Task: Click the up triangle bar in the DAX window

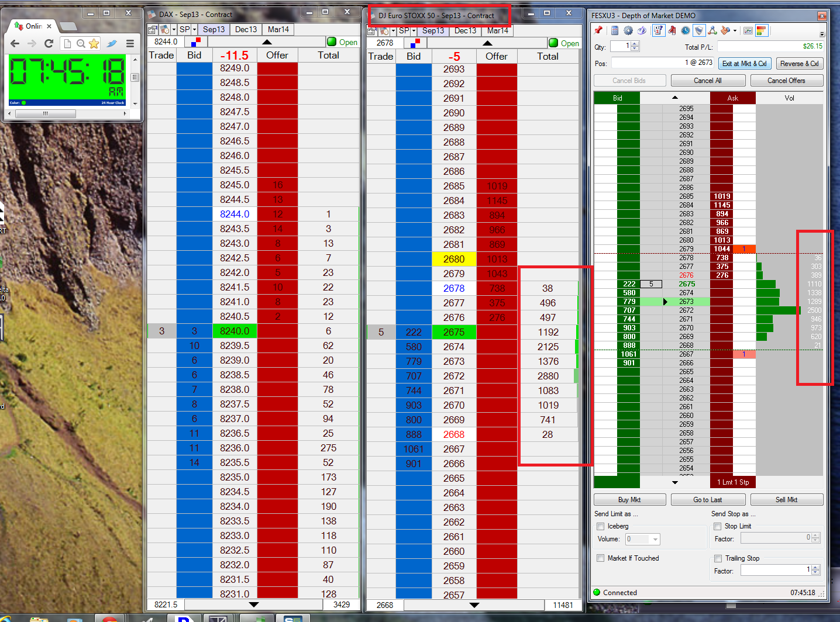Action: tap(267, 42)
